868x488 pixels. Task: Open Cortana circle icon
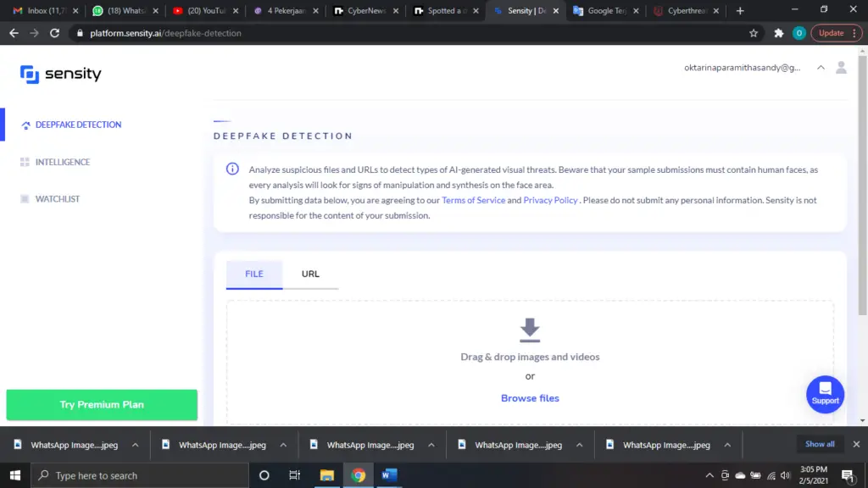[x=264, y=475]
